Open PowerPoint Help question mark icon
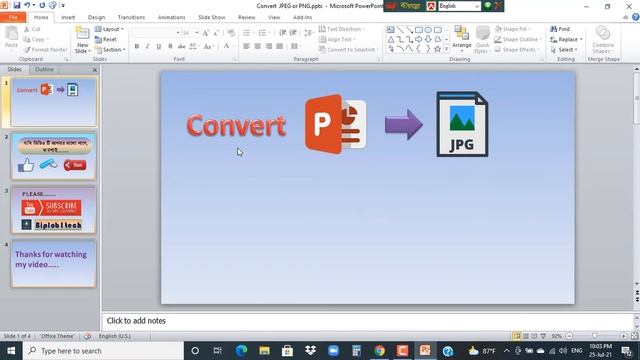This screenshot has width=640, height=360. [636, 17]
